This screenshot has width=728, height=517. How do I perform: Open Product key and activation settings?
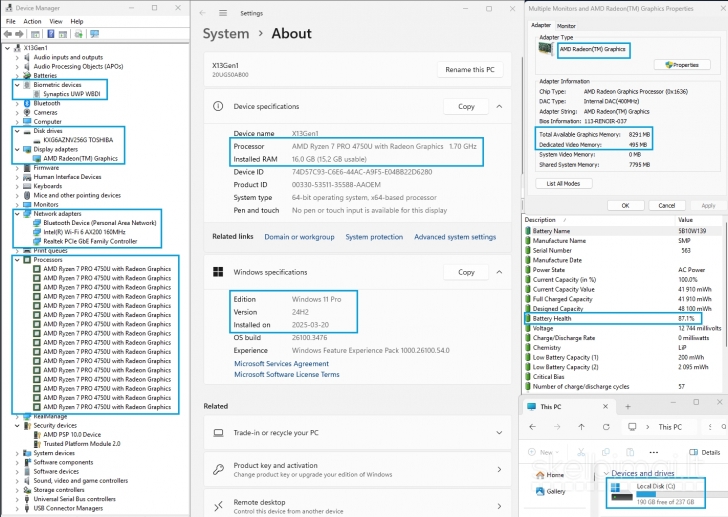(358, 469)
